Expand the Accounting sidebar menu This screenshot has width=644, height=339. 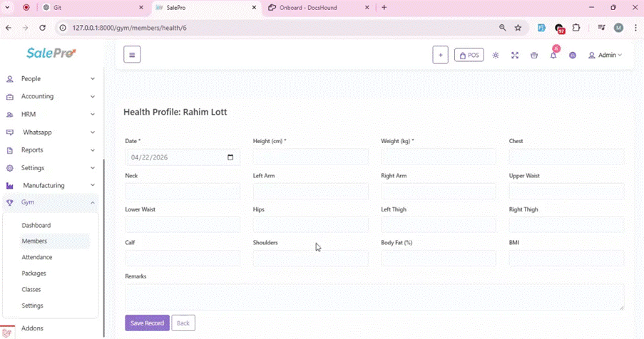pyautogui.click(x=50, y=96)
